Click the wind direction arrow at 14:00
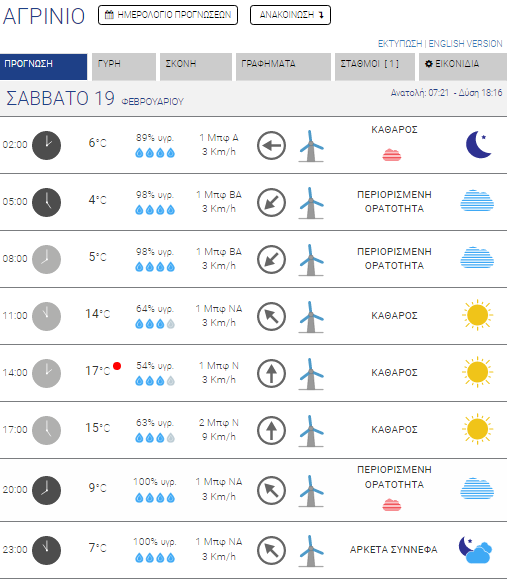The image size is (508, 579). pos(271,373)
